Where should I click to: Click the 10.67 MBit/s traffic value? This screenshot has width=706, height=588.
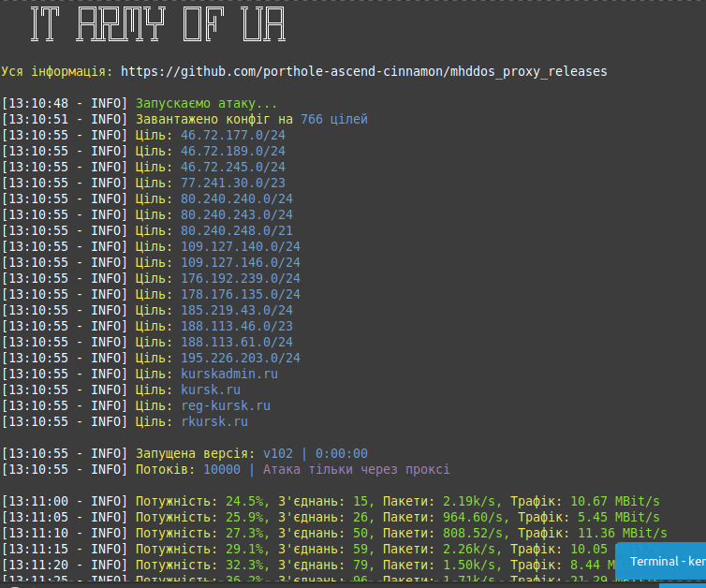click(x=614, y=501)
